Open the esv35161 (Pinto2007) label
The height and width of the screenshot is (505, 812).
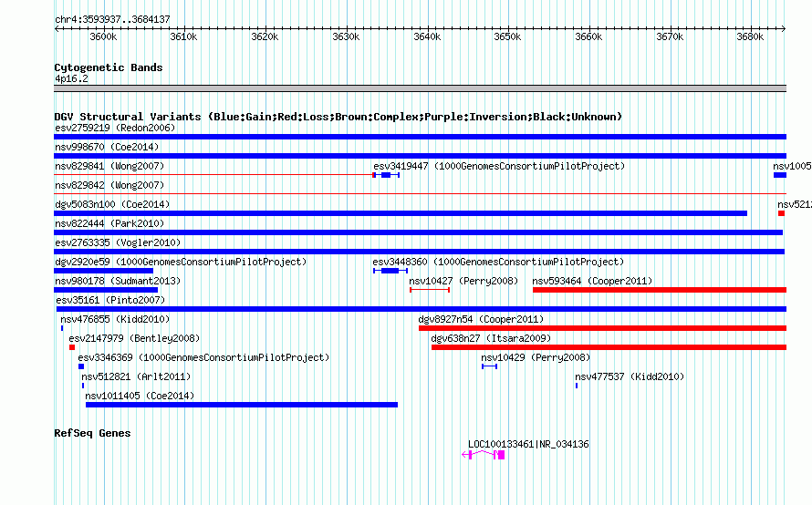(110, 300)
